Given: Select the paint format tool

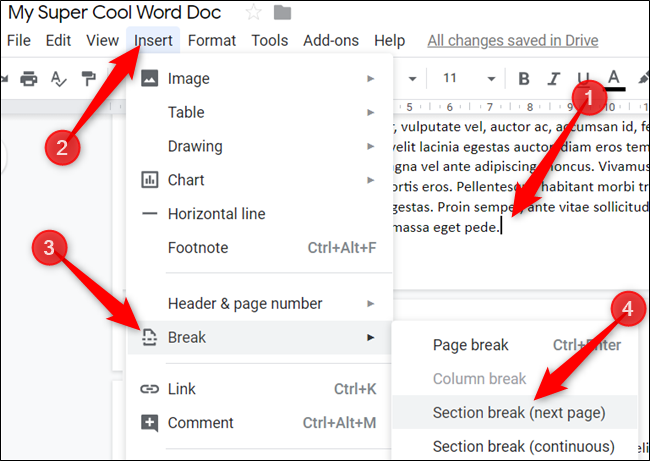Looking at the screenshot, I should pyautogui.click(x=88, y=78).
